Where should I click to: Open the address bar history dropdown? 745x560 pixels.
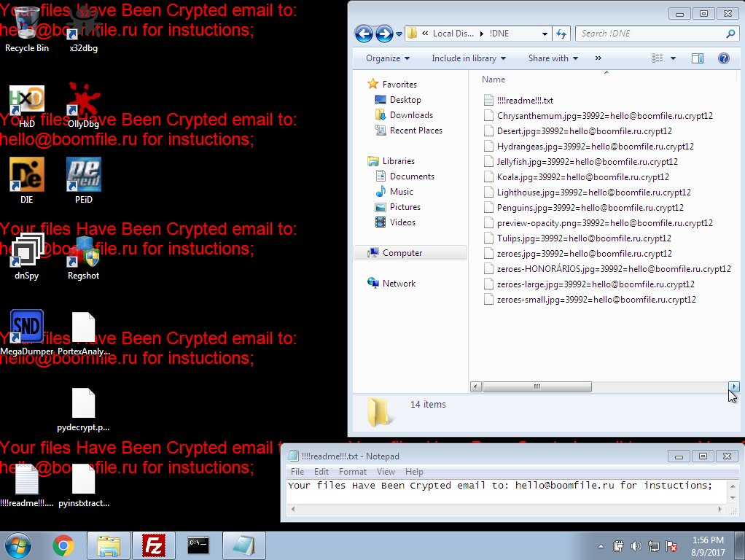[545, 34]
